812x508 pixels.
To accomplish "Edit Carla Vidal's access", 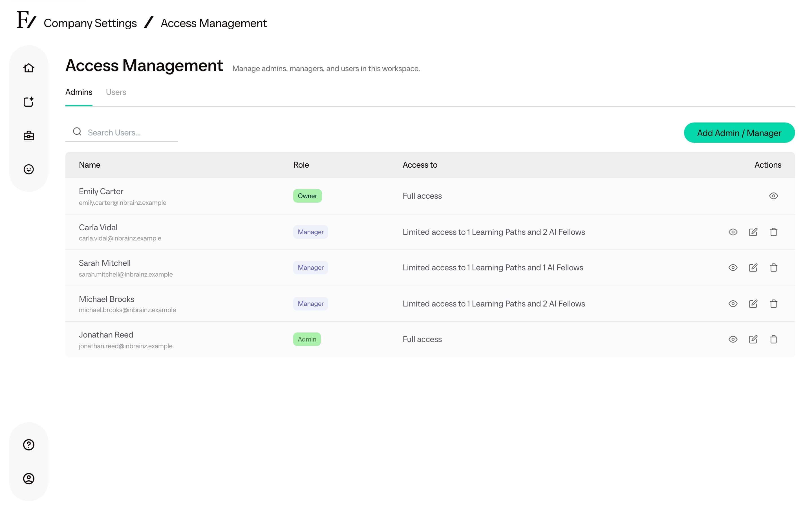I will pos(753,232).
